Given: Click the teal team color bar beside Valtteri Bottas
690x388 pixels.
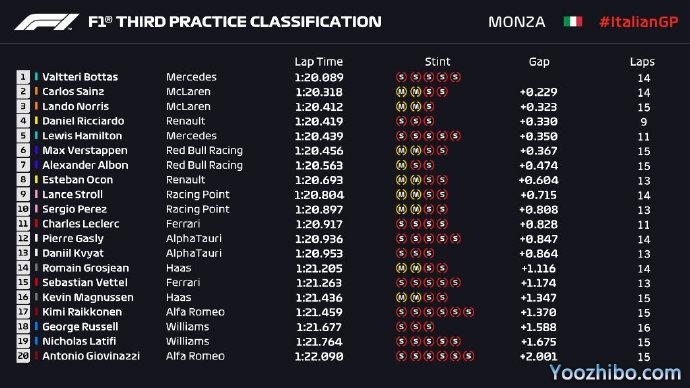Looking at the screenshot, I should tap(36, 77).
